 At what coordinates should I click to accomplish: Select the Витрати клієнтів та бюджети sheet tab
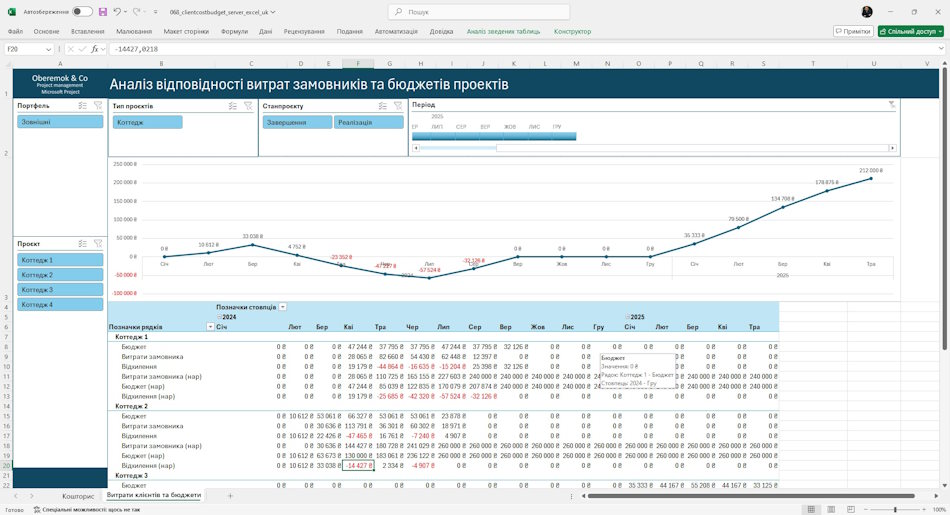pos(154,496)
